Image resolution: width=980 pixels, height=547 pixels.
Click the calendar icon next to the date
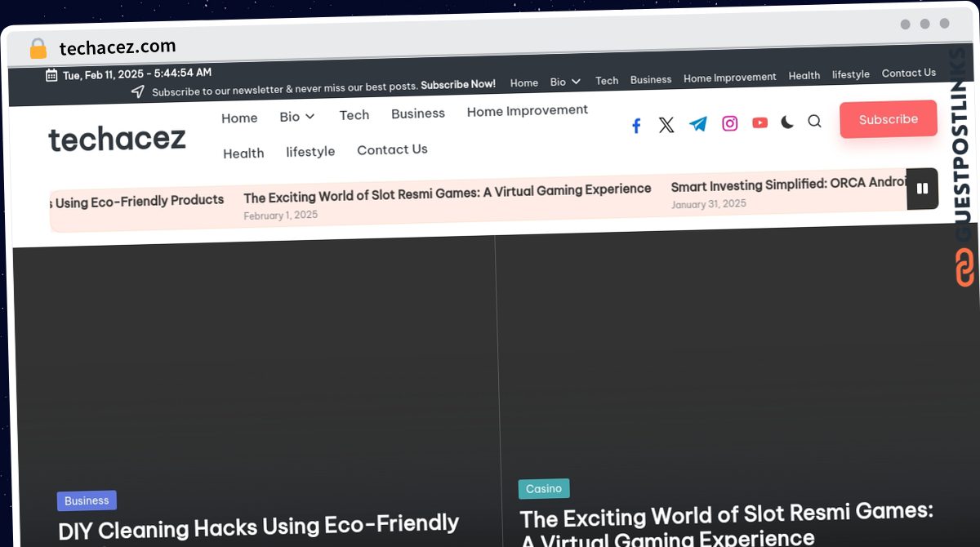(51, 74)
